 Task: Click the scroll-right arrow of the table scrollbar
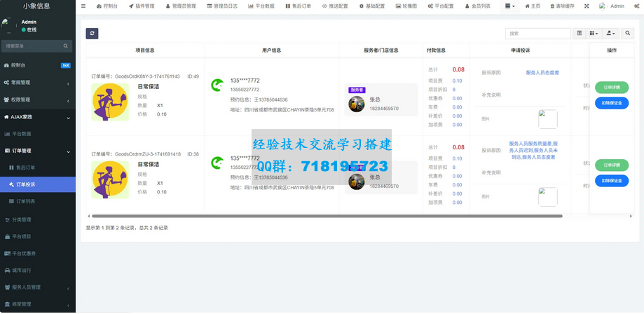[631, 216]
